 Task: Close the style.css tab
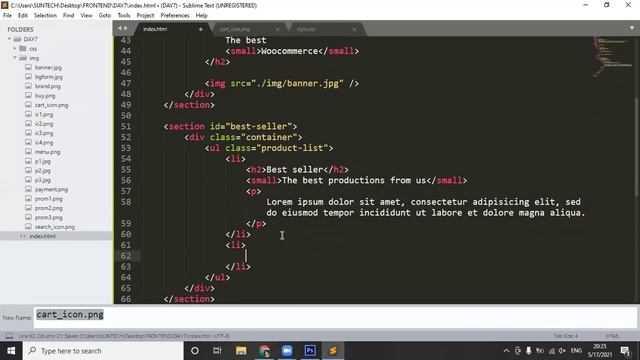[354, 29]
